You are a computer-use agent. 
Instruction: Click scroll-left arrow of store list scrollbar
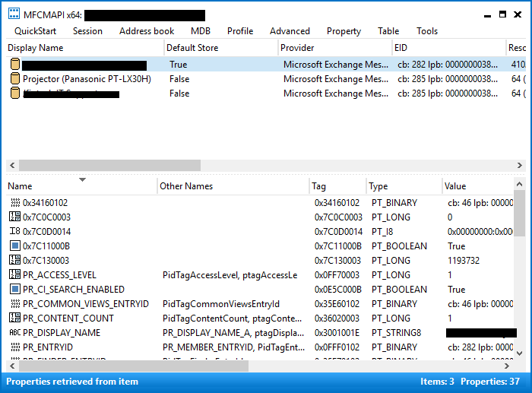(12, 165)
